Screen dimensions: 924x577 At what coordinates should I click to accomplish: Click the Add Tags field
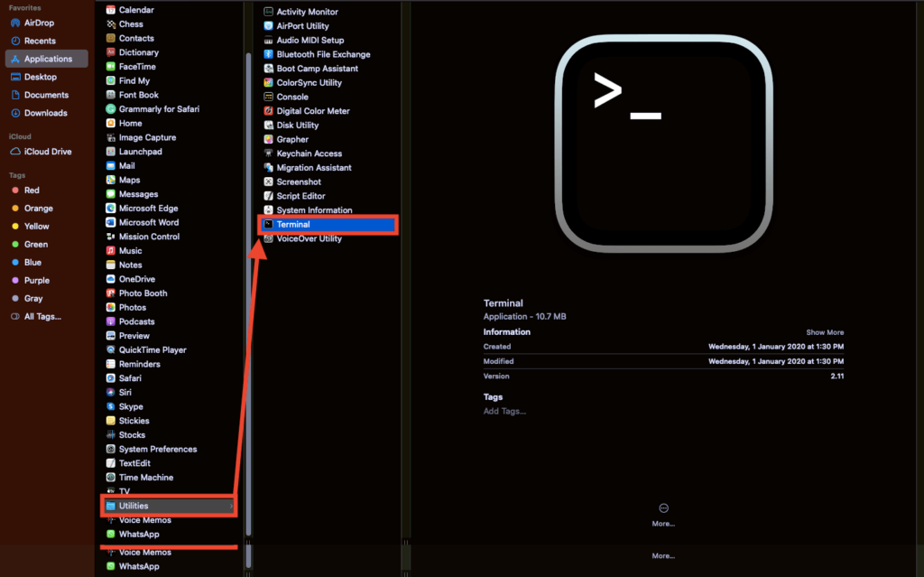pyautogui.click(x=504, y=412)
